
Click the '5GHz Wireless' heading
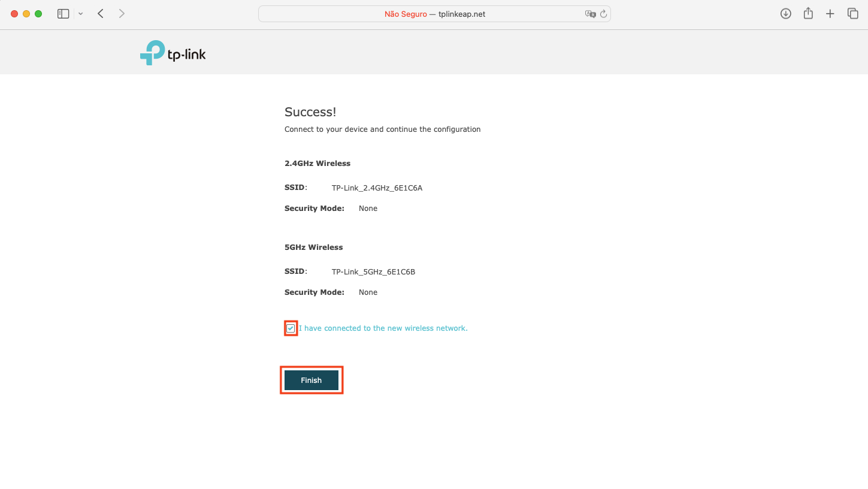[x=314, y=247]
